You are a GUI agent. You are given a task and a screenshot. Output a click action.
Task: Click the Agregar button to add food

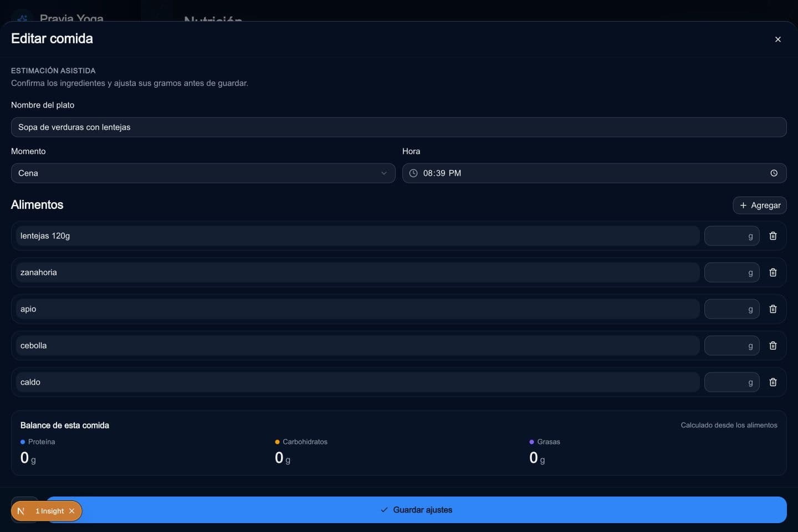coord(760,206)
